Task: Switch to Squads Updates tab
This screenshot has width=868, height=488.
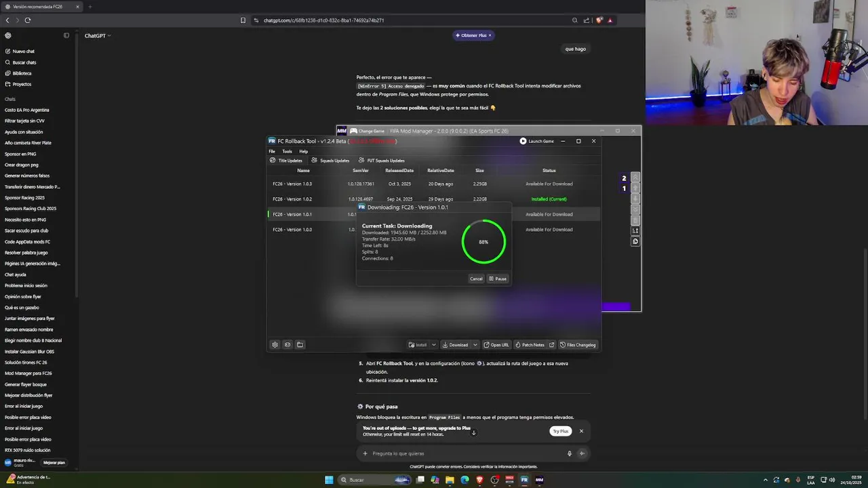Action: coord(330,161)
